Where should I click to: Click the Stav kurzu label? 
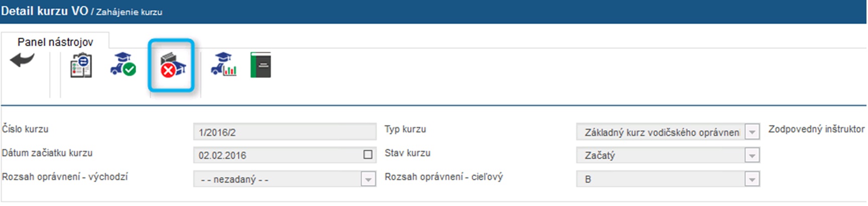(407, 153)
